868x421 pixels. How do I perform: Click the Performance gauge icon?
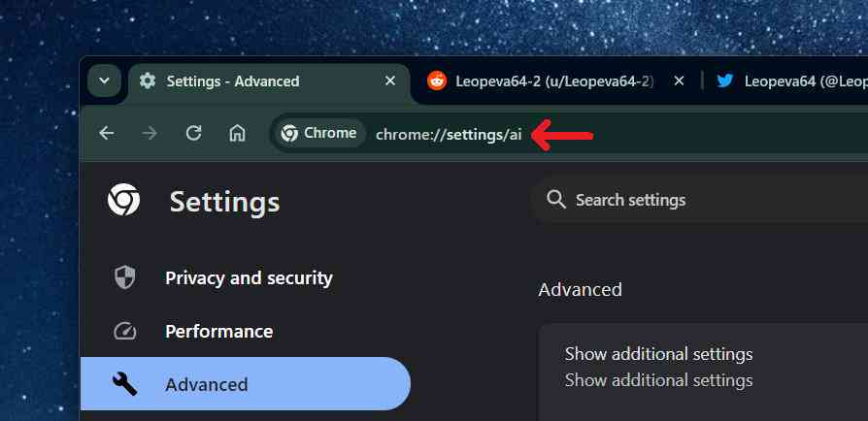click(x=125, y=332)
